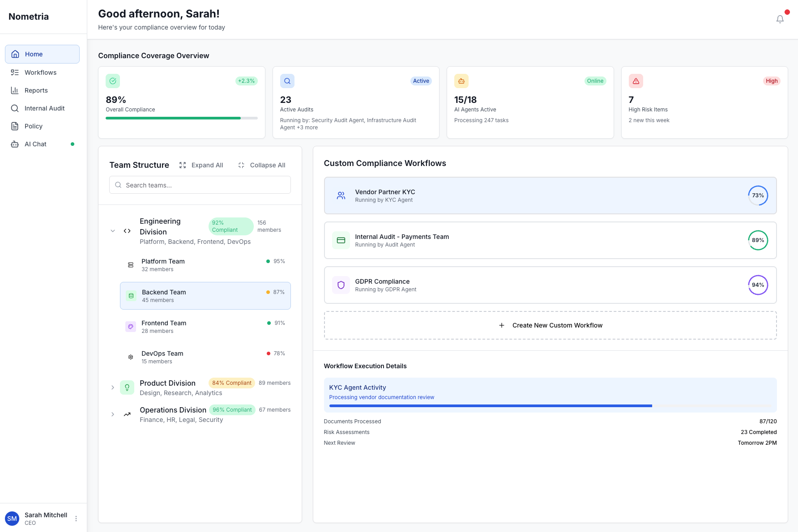Image resolution: width=798 pixels, height=532 pixels.
Task: Click the Active status badge
Action: (421, 81)
